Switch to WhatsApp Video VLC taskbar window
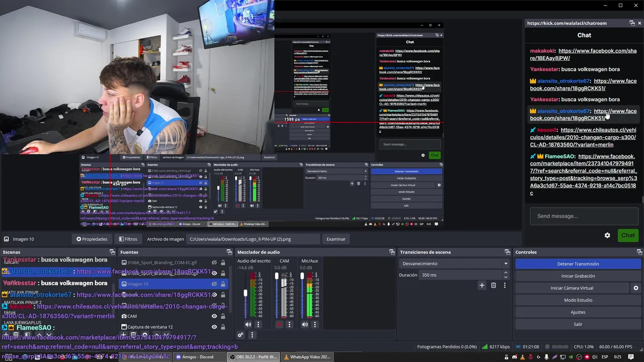This screenshot has height=362, width=644. [x=307, y=357]
